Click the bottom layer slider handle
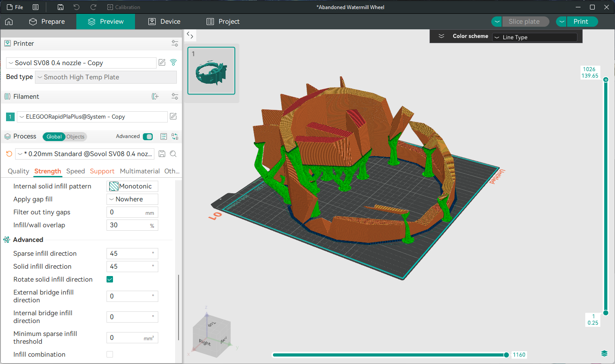The image size is (615, 364). [606, 313]
